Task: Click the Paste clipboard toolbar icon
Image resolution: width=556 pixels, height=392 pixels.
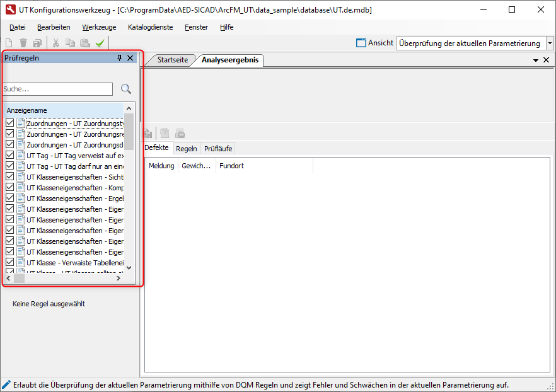Action: 85,43
